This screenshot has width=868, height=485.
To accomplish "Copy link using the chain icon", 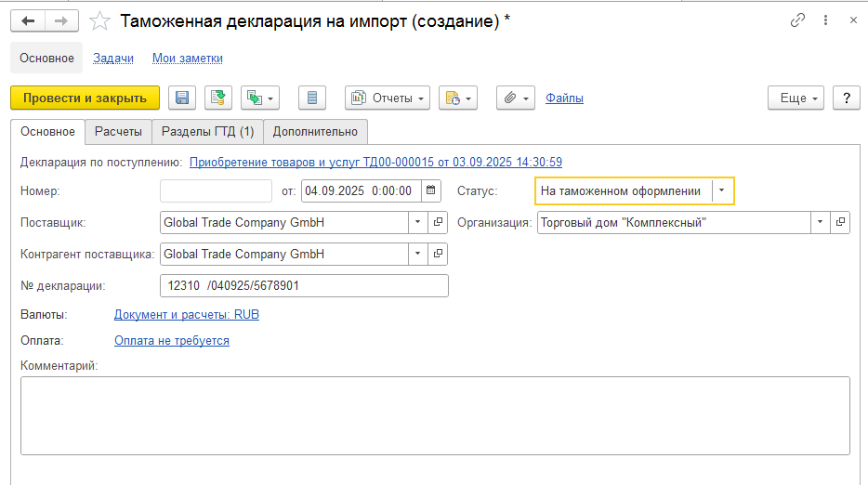I will click(x=797, y=20).
